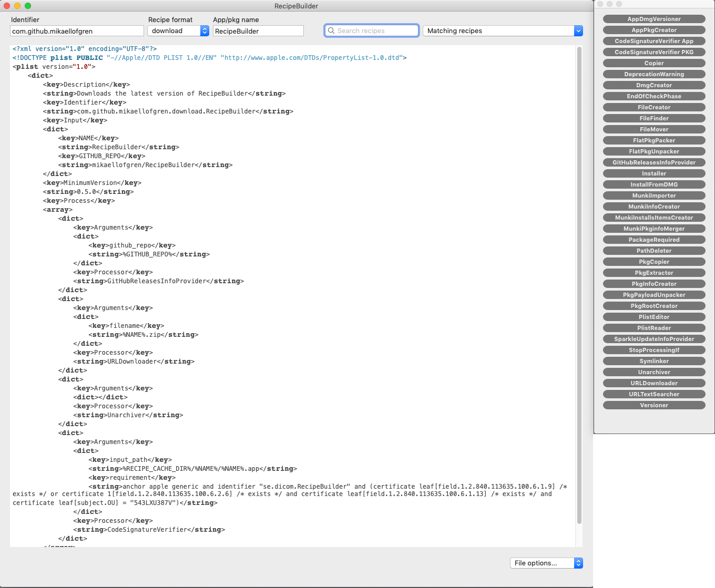The height and width of the screenshot is (588, 715).
Task: Click the requirement key line in XML
Action: (x=132, y=478)
